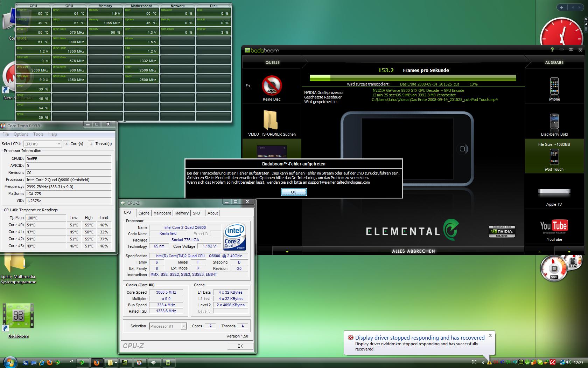Open the VIDEO_TS-ORDNER Suchen folder icon
The width and height of the screenshot is (588, 368).
coord(270,120)
